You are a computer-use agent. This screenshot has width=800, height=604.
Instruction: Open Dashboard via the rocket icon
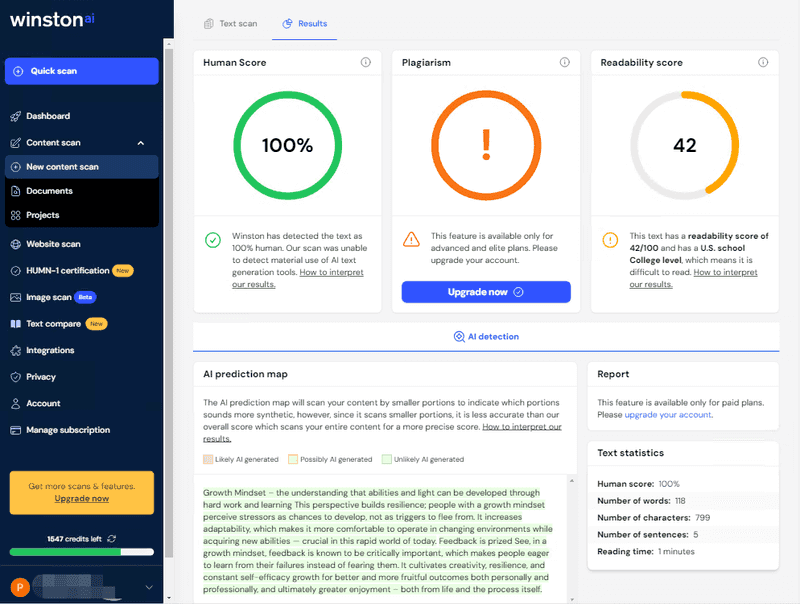click(x=16, y=116)
